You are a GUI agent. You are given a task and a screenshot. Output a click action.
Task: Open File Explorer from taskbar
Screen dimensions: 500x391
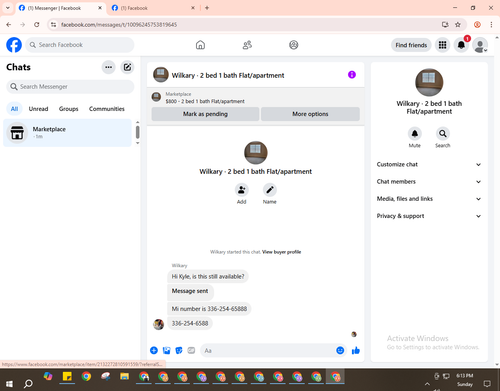pyautogui.click(x=125, y=377)
